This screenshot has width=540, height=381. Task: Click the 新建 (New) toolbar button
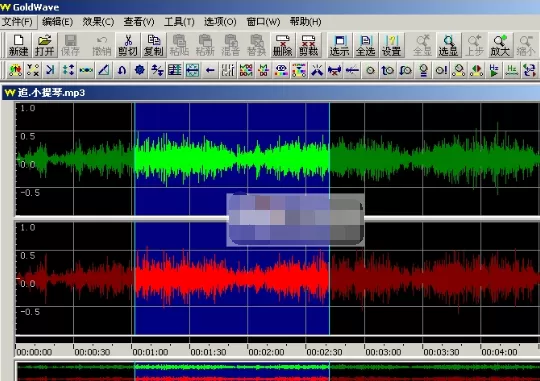click(19, 45)
